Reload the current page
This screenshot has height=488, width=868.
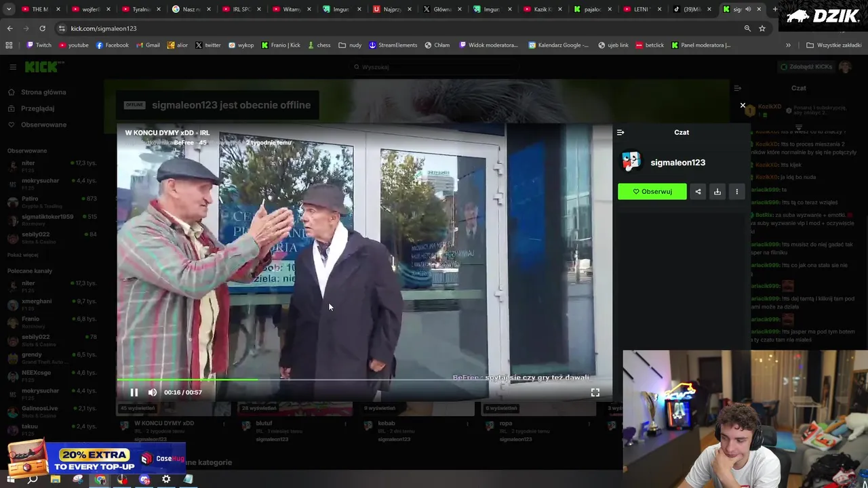click(42, 28)
